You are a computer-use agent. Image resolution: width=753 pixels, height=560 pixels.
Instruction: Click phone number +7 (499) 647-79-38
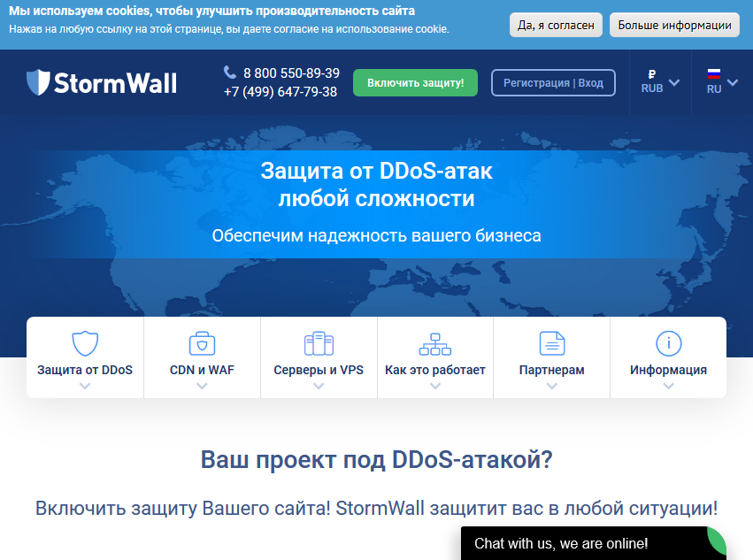point(280,92)
